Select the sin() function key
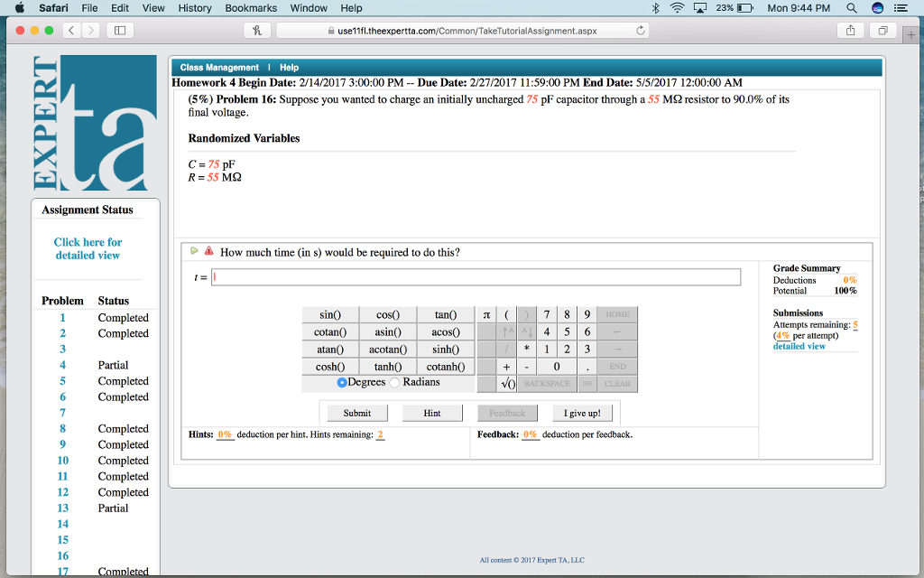This screenshot has height=578, width=924. [x=330, y=314]
